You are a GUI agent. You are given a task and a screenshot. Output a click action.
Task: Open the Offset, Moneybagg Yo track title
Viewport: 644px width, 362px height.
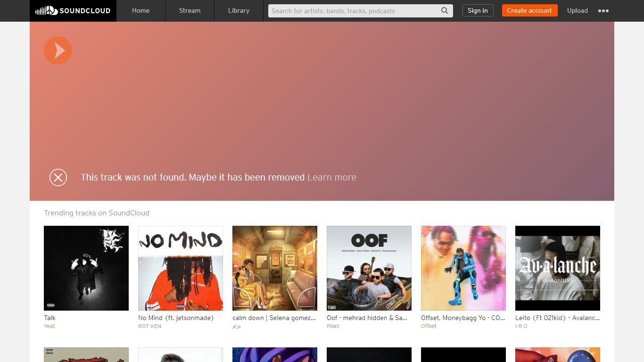coord(463,318)
